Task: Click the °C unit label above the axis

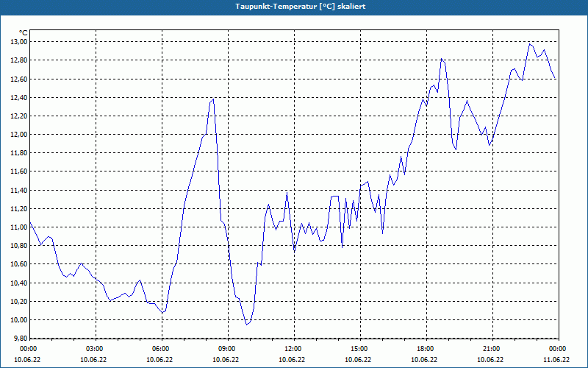Action: [24, 33]
